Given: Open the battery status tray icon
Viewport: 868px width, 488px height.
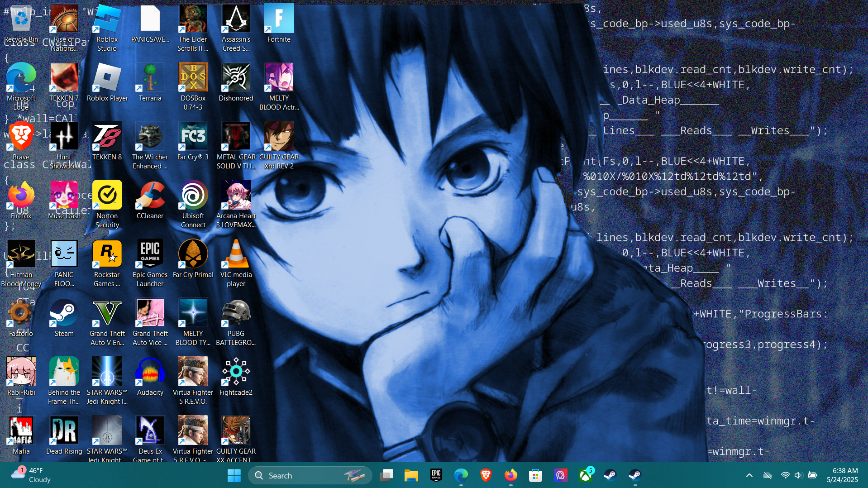Looking at the screenshot, I should point(813,476).
